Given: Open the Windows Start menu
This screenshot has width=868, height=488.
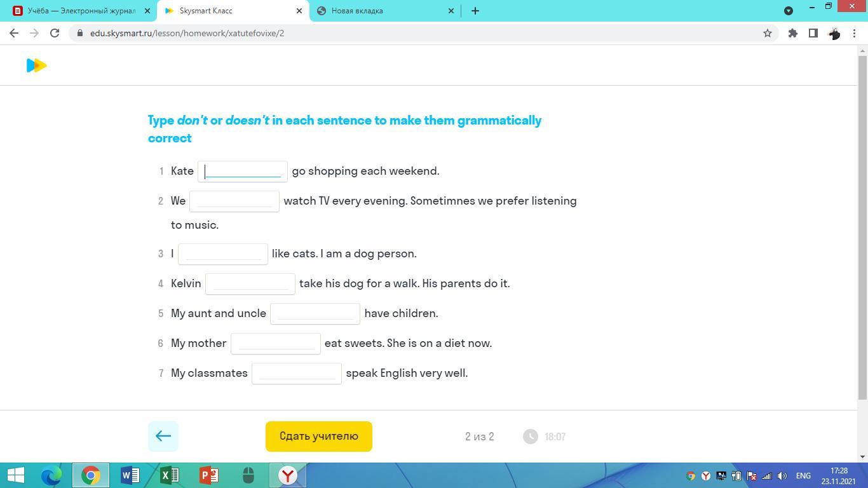Looking at the screenshot, I should pyautogui.click(x=15, y=475).
